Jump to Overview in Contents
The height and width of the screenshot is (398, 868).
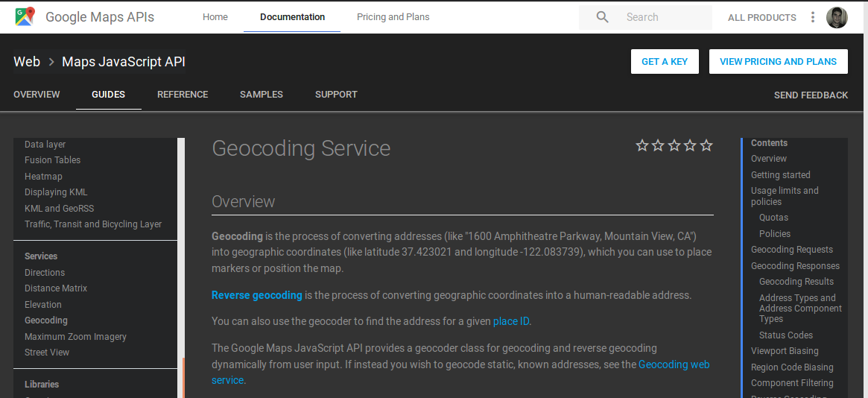coord(768,159)
